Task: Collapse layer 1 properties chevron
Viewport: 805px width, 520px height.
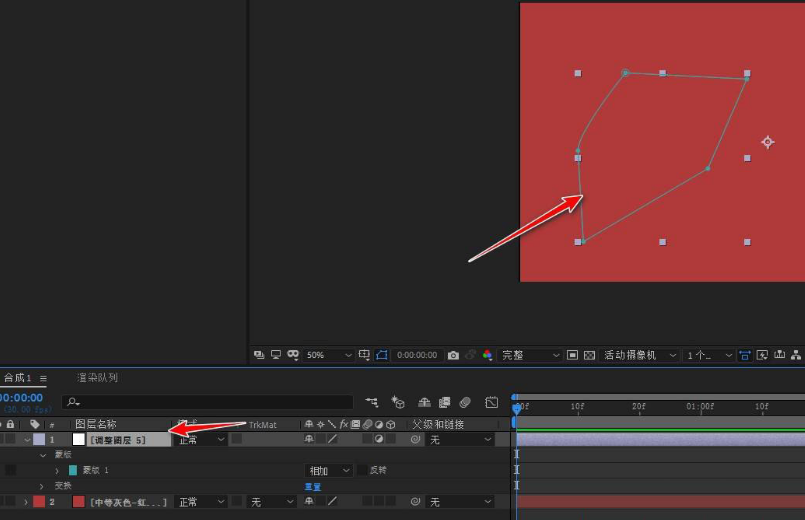Action: pyautogui.click(x=27, y=440)
